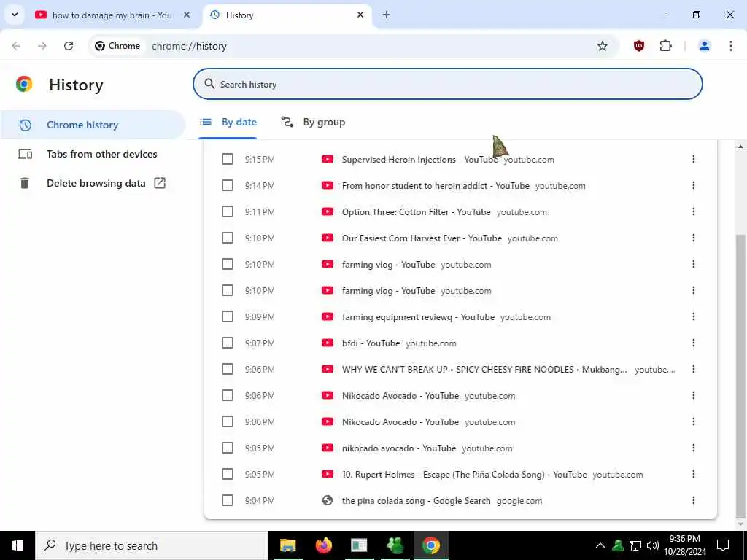Go back to previous page
747x560 pixels.
point(16,46)
